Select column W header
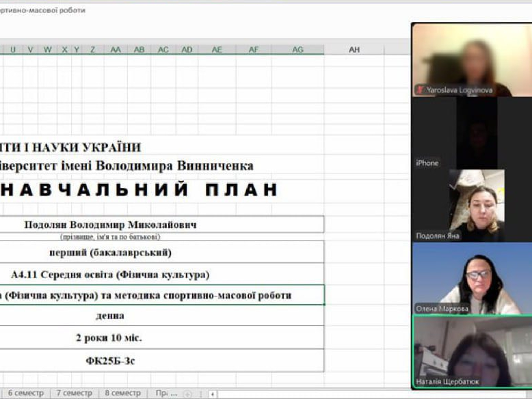The image size is (532, 399). coord(47,49)
